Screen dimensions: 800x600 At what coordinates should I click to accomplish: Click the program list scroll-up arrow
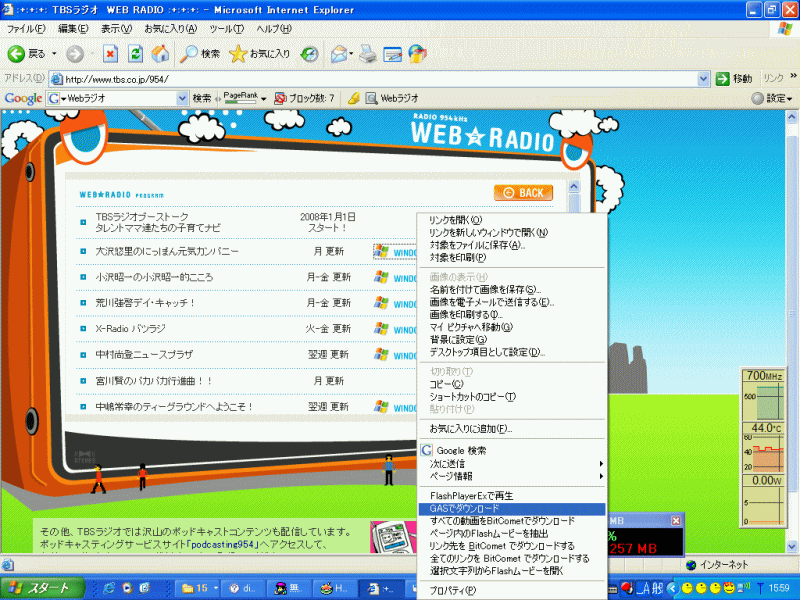click(573, 186)
